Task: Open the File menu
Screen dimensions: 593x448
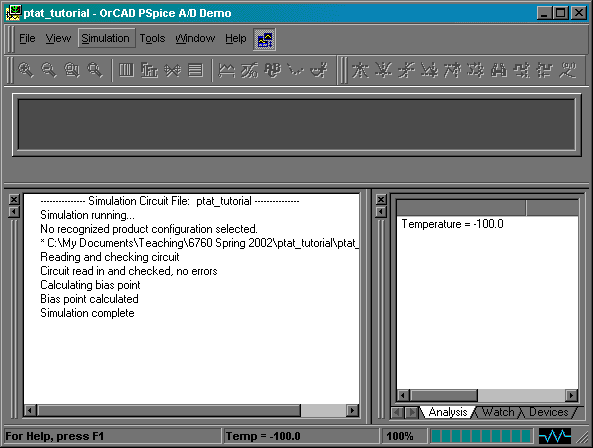Action: click(27, 38)
